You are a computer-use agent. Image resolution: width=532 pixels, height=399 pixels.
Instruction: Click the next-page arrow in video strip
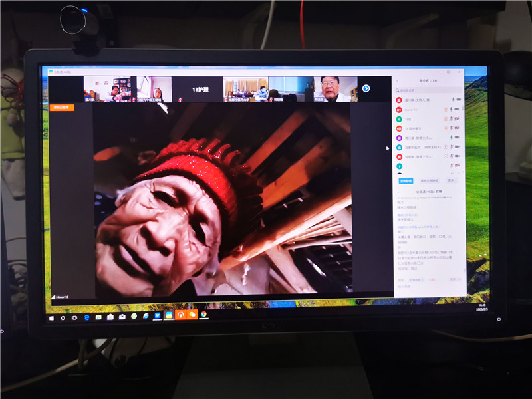[366, 88]
